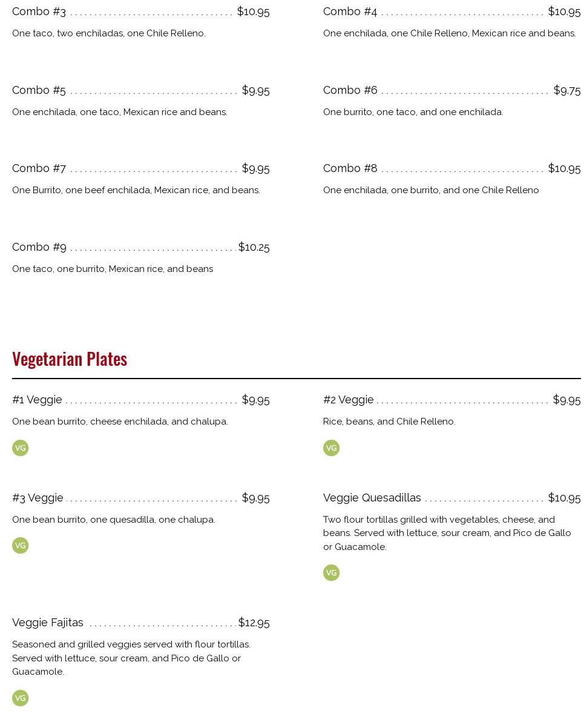Click the Veggie Quesadillas title
The height and width of the screenshot is (728, 584).
[372, 498]
